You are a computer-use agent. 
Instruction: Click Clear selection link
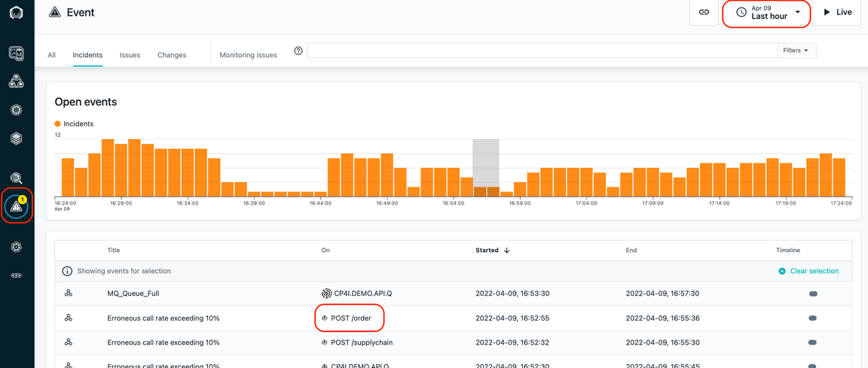point(808,271)
